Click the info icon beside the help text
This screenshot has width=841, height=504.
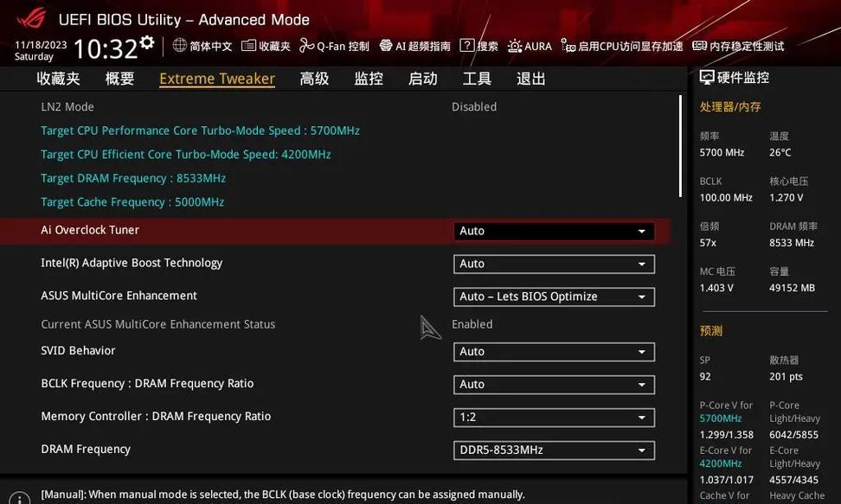click(20, 498)
